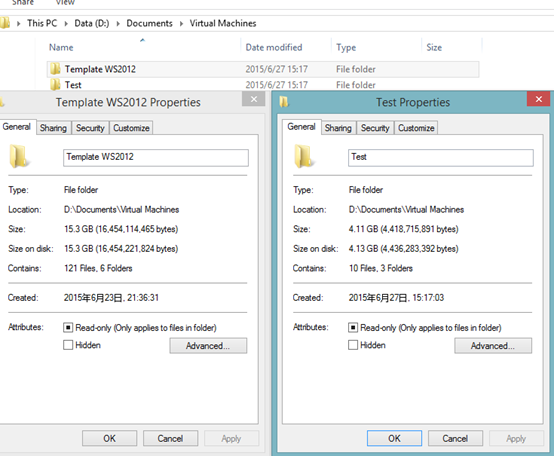Click the address bar folder icon
Image resolution: width=554 pixels, height=456 pixels.
point(5,23)
